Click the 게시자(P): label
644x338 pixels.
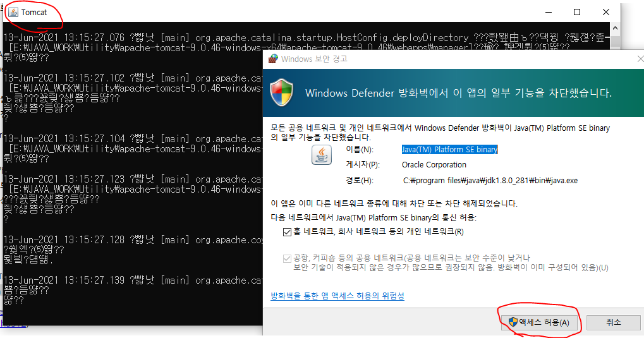click(363, 165)
